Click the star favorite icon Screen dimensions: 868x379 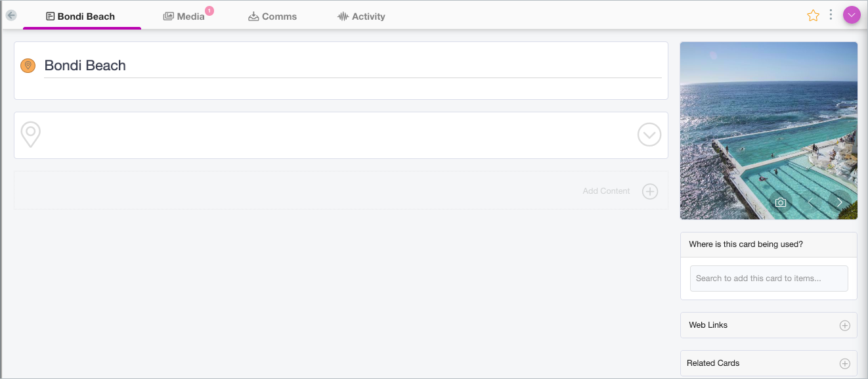[x=813, y=15]
